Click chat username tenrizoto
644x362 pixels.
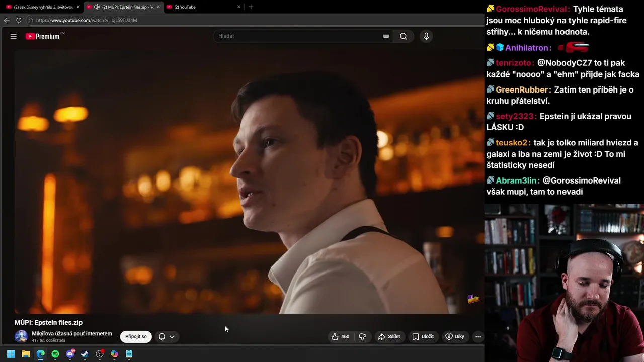(x=514, y=63)
